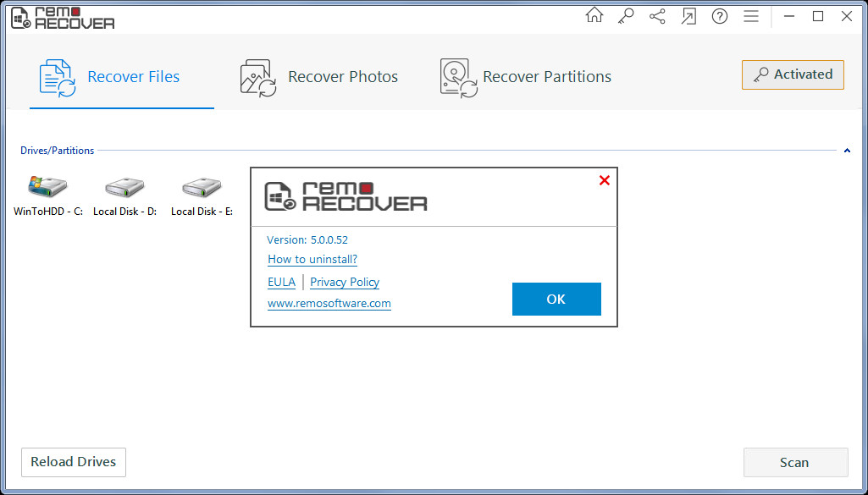Click the Scan button

(795, 462)
